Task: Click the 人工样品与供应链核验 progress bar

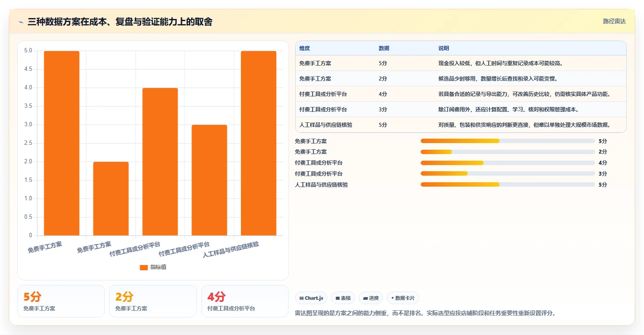Action: coord(508,184)
